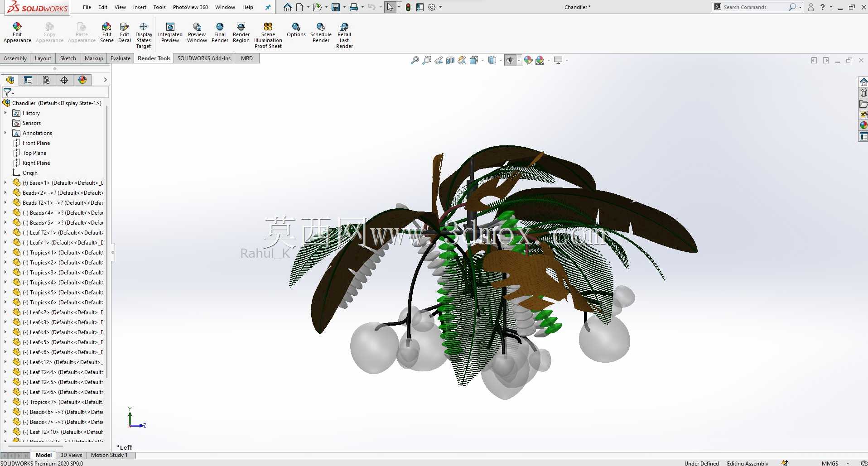Click Zoom to Fit in view toolbar
Image resolution: width=868 pixels, height=466 pixels.
click(x=415, y=60)
